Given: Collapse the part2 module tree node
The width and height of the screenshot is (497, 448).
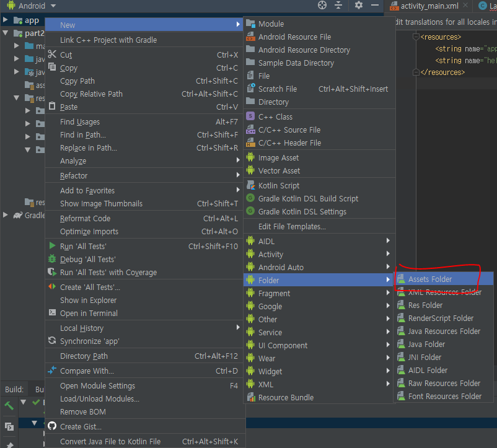Looking at the screenshot, I should pos(6,33).
